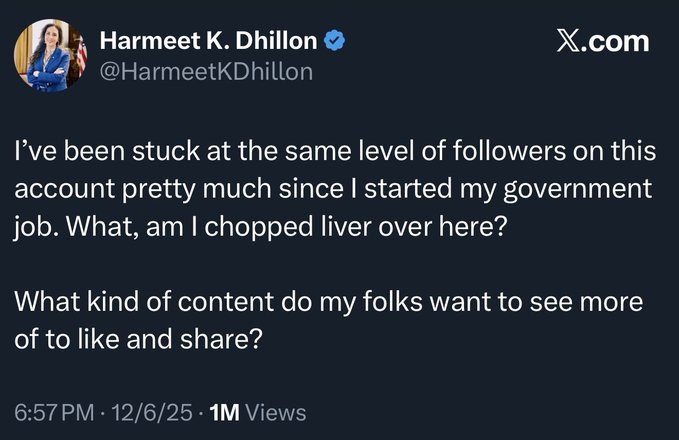
Task: Open the @HarmeetKDhillon handle
Action: click(207, 71)
